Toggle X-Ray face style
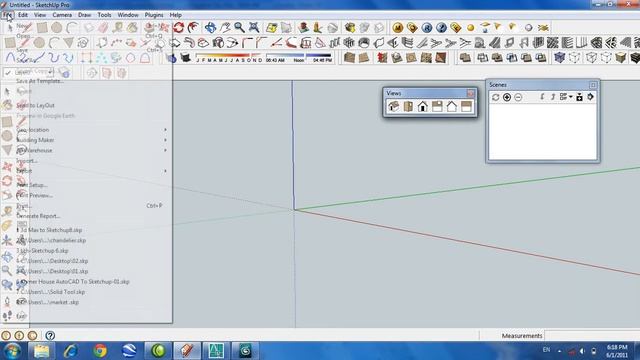The height and width of the screenshot is (360, 640). pos(559,58)
